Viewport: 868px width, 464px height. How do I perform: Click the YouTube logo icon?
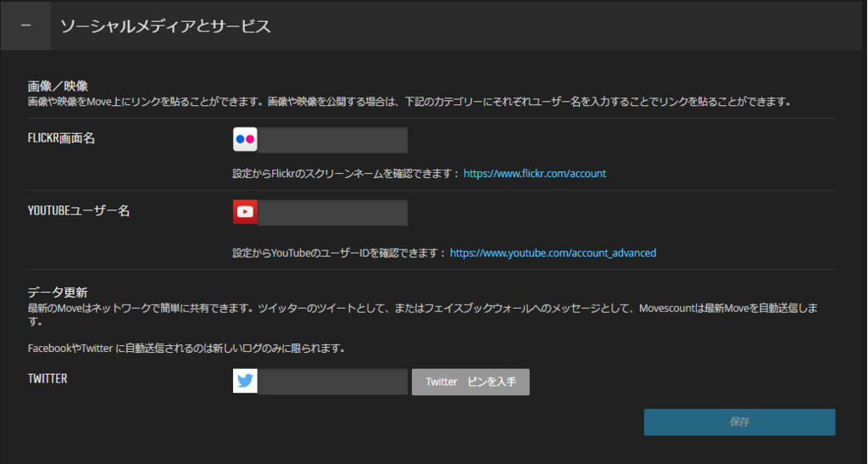(245, 212)
